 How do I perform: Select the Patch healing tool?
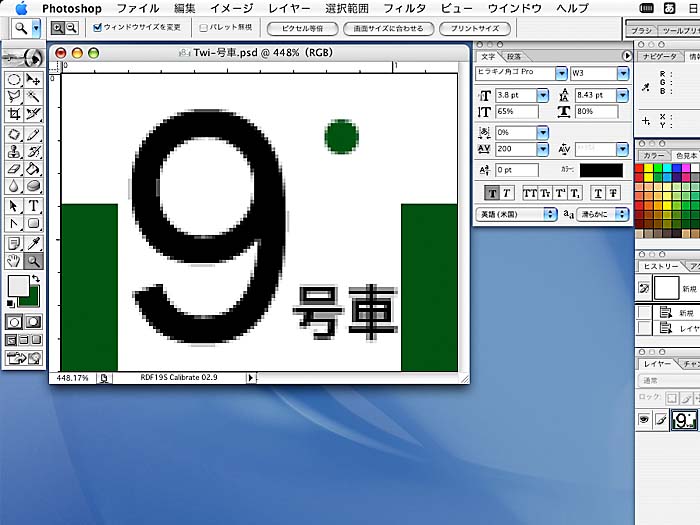click(x=14, y=134)
